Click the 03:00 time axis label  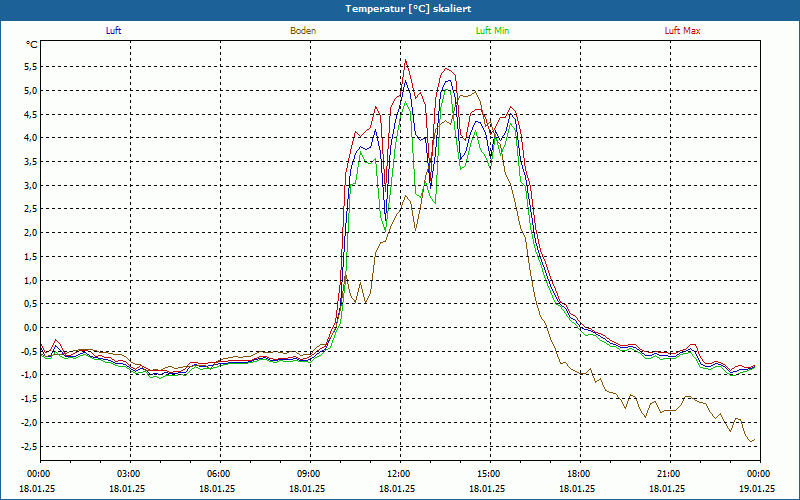pos(130,474)
